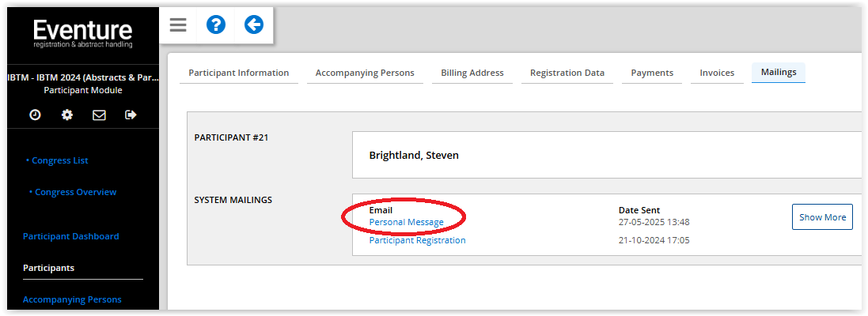Viewport: 868px width, 316px height.
Task: Open the Participant Registration email link
Action: 418,240
